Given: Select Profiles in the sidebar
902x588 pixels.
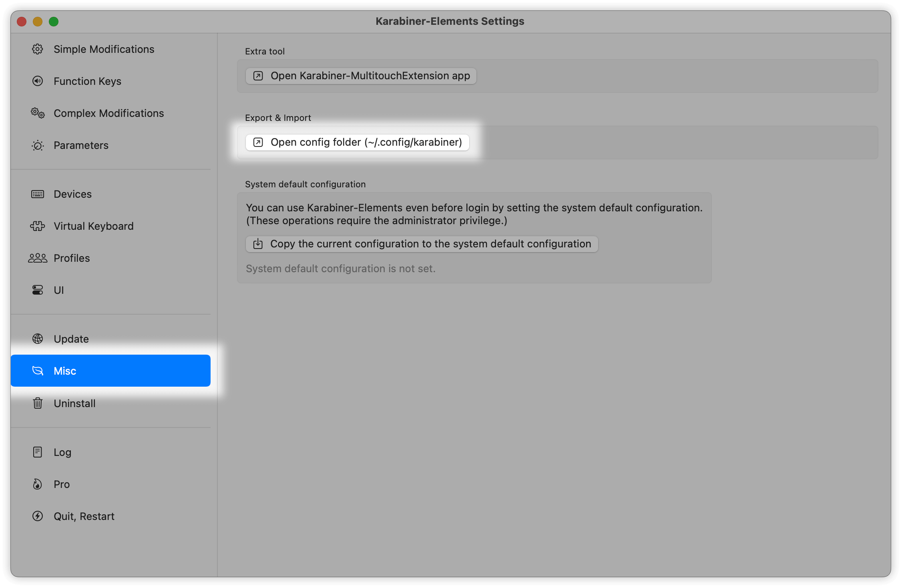Looking at the screenshot, I should click(x=111, y=258).
